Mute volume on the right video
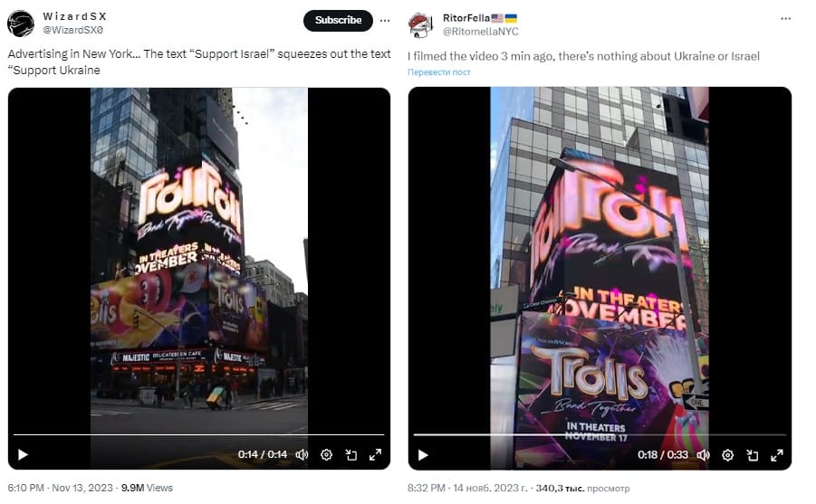 click(x=703, y=455)
